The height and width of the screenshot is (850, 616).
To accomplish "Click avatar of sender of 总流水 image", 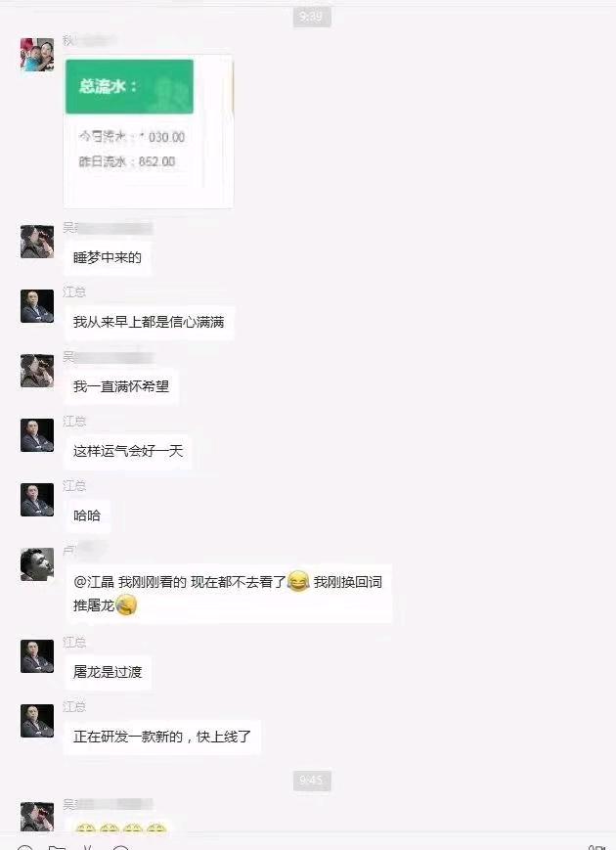I will [x=37, y=54].
